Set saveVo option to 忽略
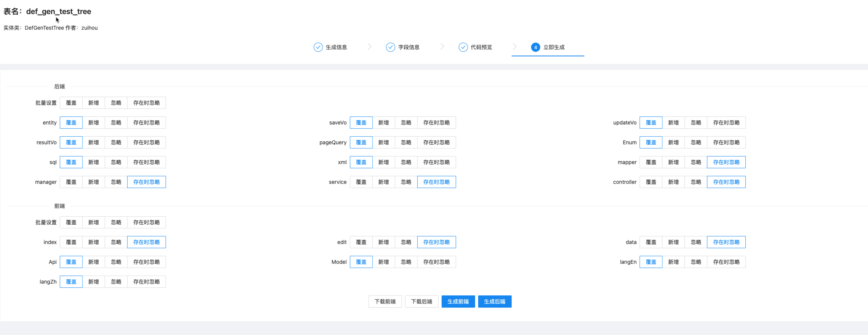The image size is (868, 335). coord(406,123)
